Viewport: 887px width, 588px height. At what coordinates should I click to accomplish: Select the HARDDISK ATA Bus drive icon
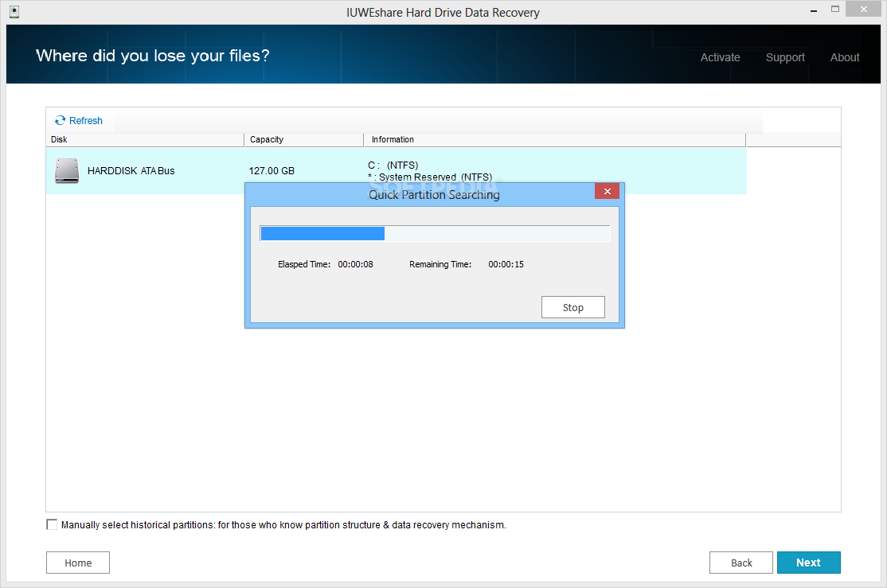(67, 171)
